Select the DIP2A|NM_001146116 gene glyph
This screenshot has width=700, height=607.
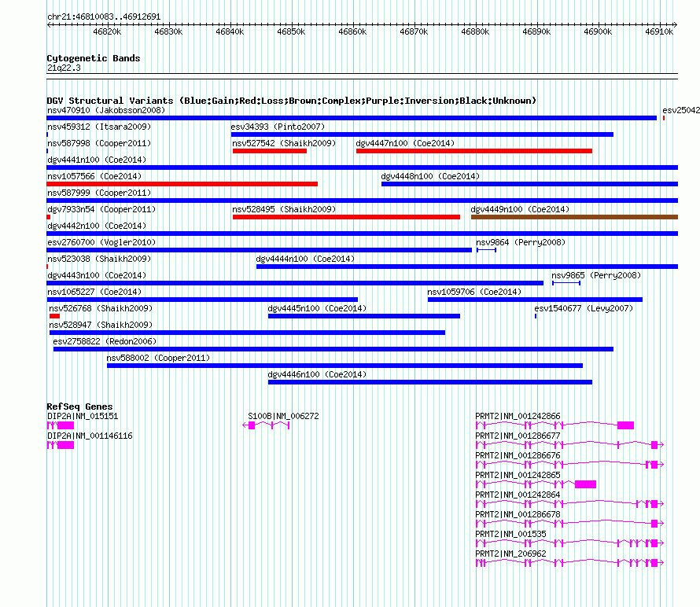(61, 445)
